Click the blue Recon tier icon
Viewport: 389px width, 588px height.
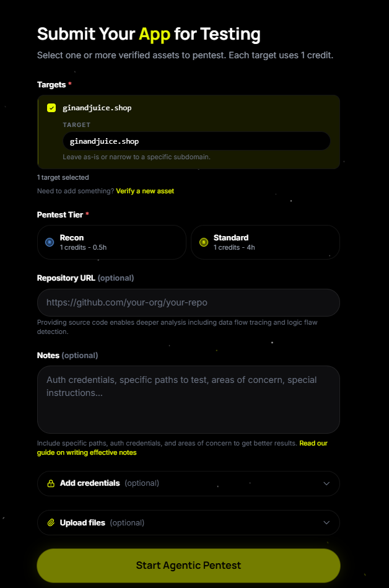(x=50, y=242)
